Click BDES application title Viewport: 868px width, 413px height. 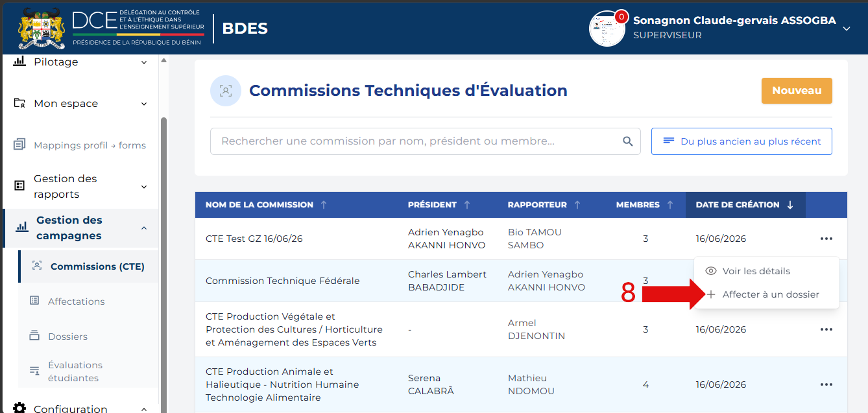pos(245,29)
